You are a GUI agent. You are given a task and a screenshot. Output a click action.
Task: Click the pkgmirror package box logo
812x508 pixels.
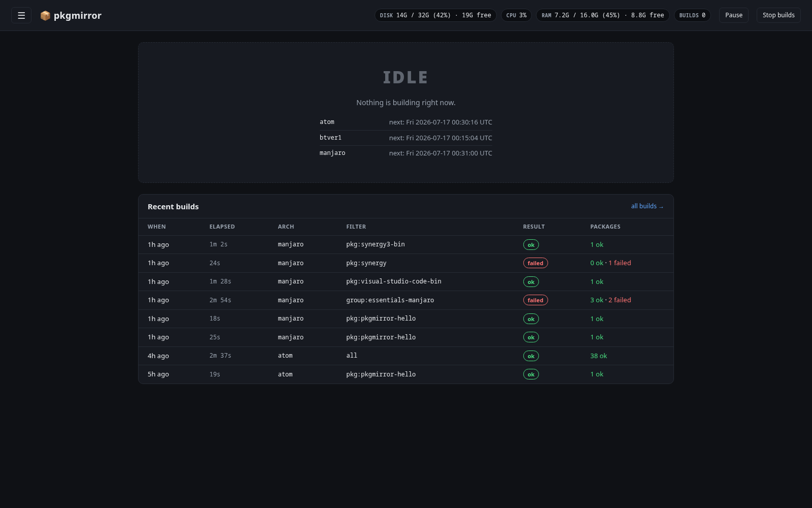click(x=45, y=16)
